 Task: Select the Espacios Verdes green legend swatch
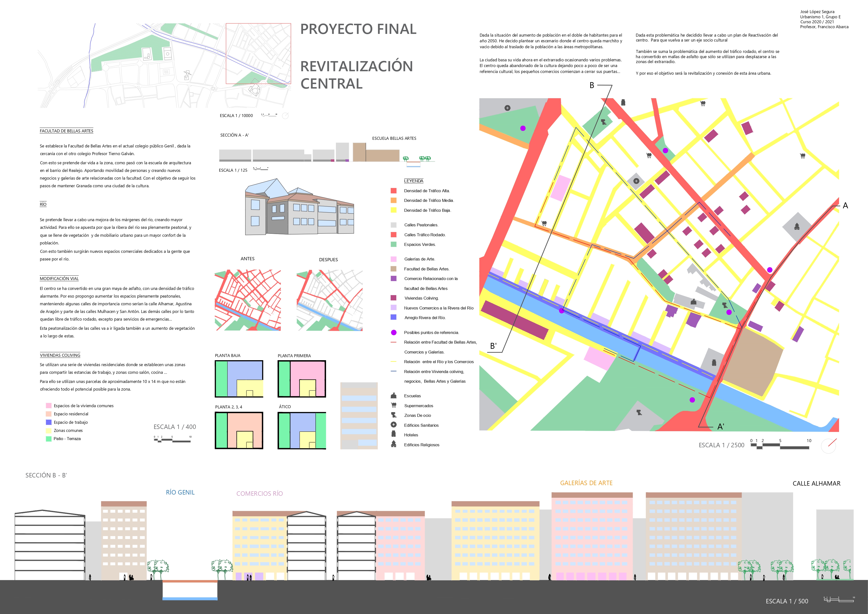click(x=394, y=244)
